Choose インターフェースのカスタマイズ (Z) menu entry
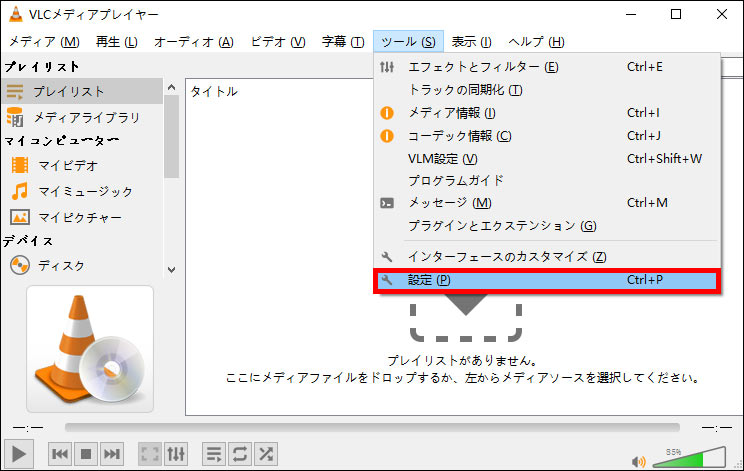The image size is (744, 471). [x=547, y=257]
